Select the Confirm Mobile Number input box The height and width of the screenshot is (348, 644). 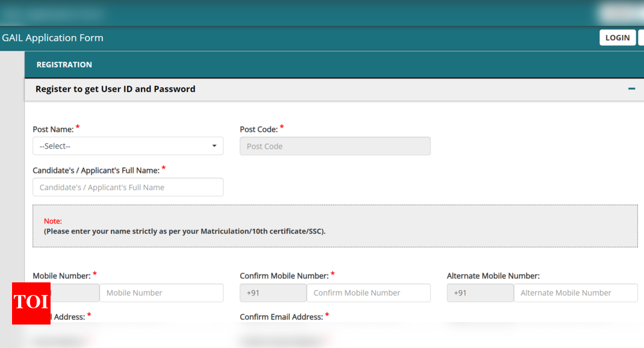coord(368,293)
